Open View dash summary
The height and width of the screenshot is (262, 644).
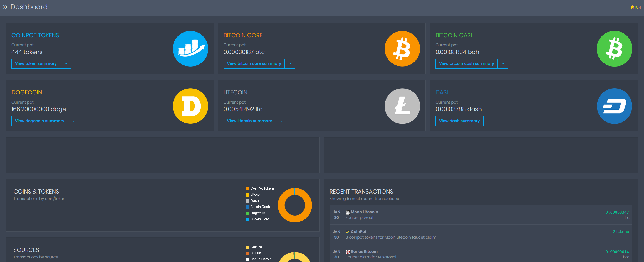coord(459,121)
